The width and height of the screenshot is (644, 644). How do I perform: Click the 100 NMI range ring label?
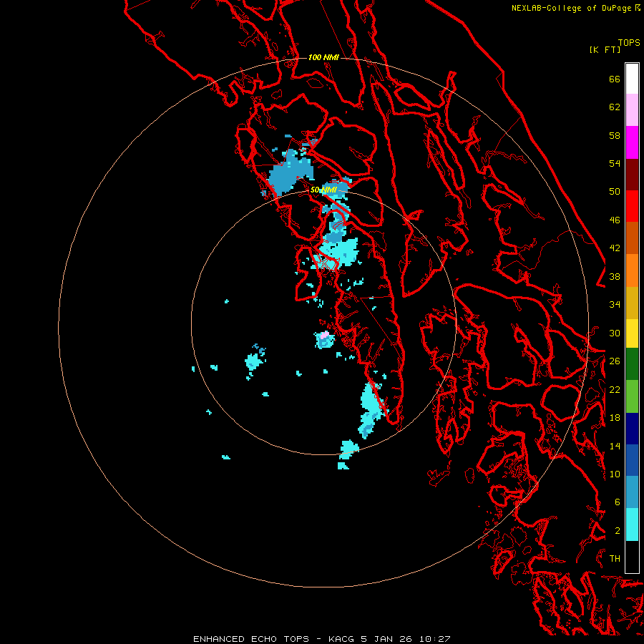click(x=323, y=57)
